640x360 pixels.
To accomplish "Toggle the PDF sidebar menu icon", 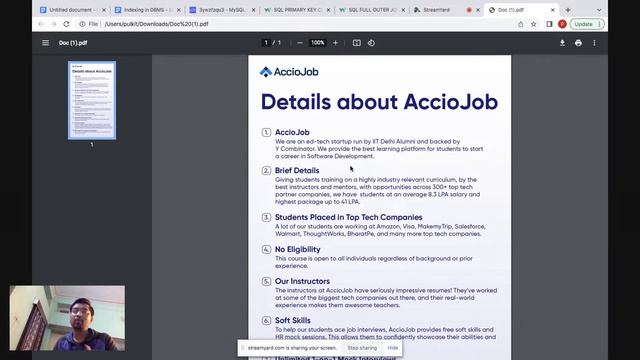I will click(45, 43).
